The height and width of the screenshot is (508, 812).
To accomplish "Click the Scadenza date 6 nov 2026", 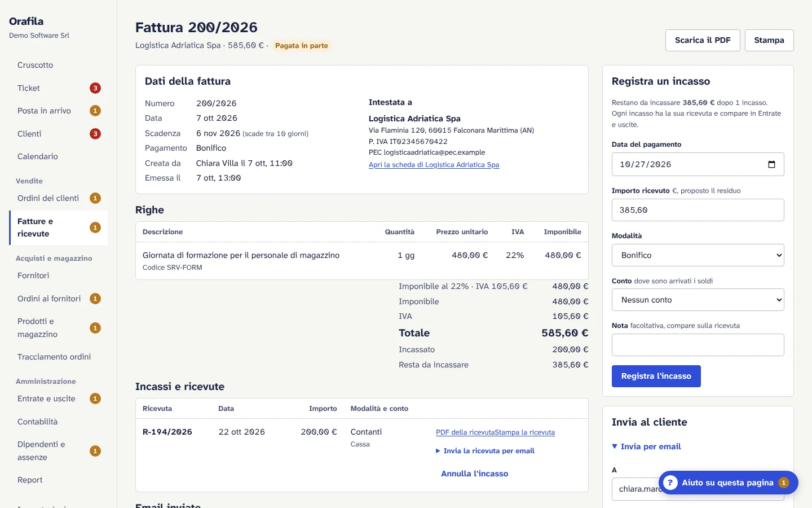I will (x=218, y=133).
